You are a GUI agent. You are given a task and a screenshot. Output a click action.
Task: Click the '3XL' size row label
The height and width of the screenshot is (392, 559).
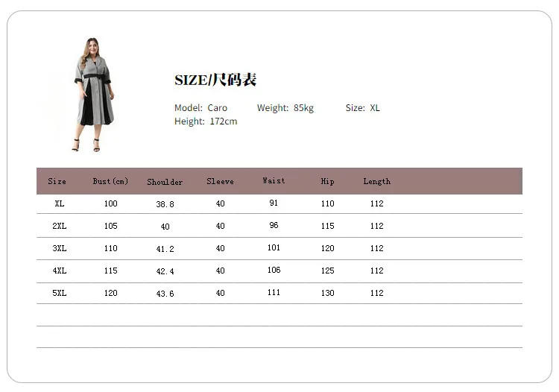[60, 249]
